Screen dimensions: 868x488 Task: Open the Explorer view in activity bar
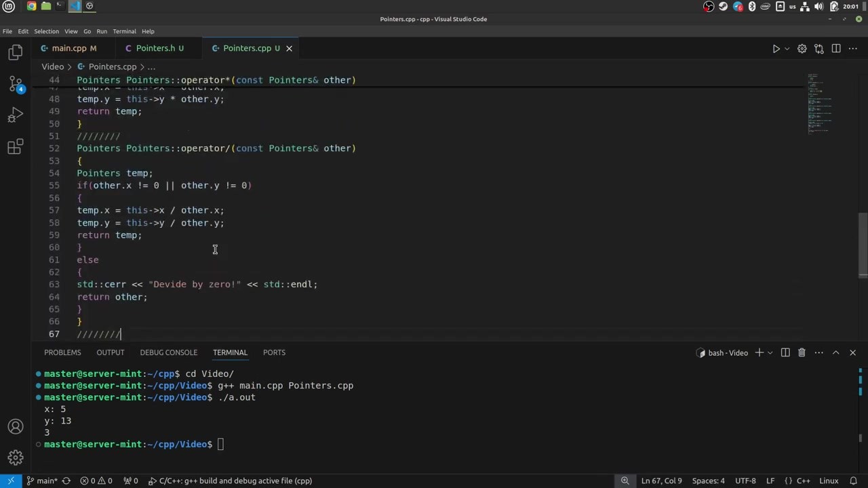point(15,53)
